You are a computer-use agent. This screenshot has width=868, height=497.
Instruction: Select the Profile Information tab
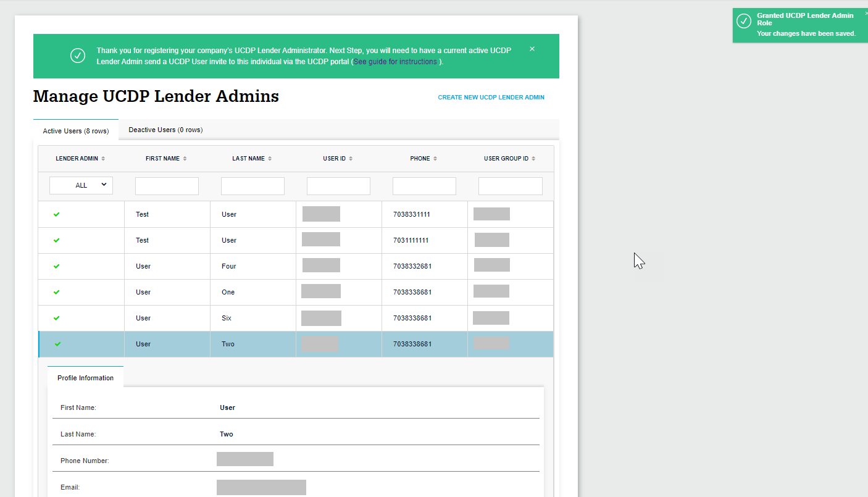point(85,377)
